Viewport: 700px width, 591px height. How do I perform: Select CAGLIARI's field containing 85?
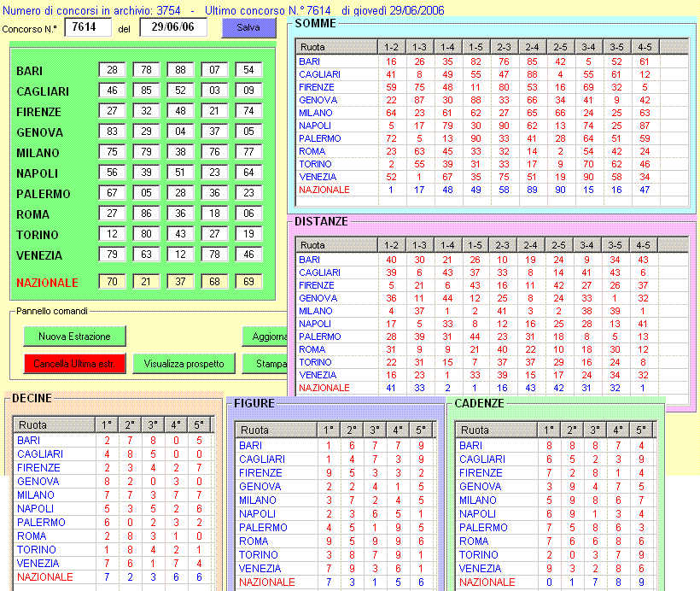tap(147, 91)
